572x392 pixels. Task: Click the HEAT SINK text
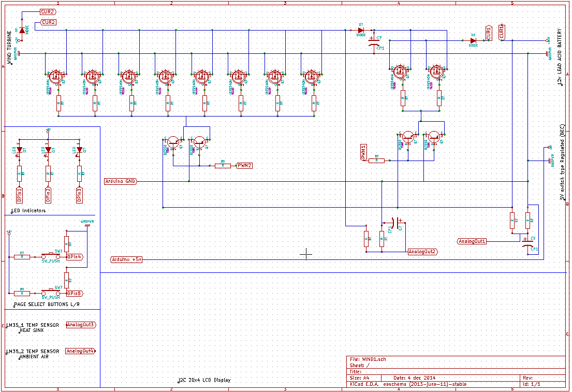32,330
